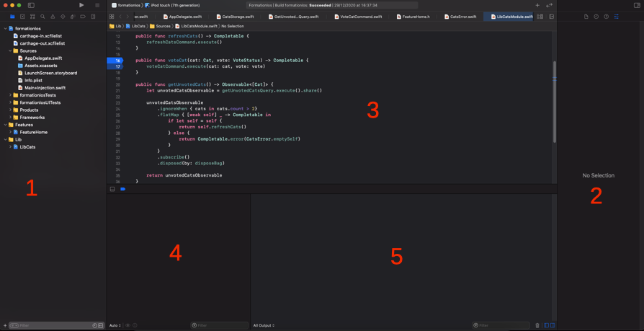Filter by source control status icon
The width and height of the screenshot is (644, 331).
coord(100,325)
